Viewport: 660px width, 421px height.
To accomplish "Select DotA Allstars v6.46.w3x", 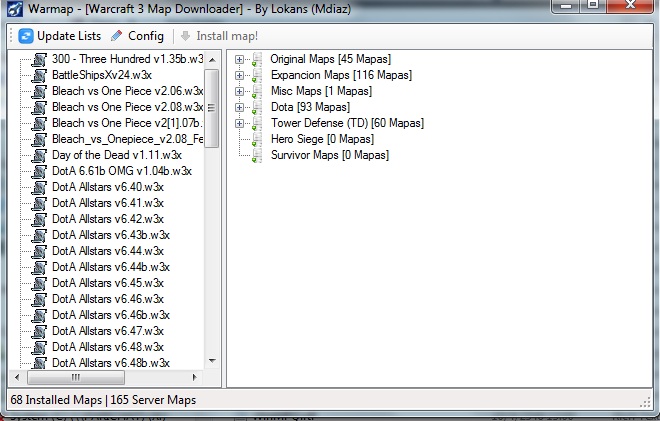I will coord(108,299).
